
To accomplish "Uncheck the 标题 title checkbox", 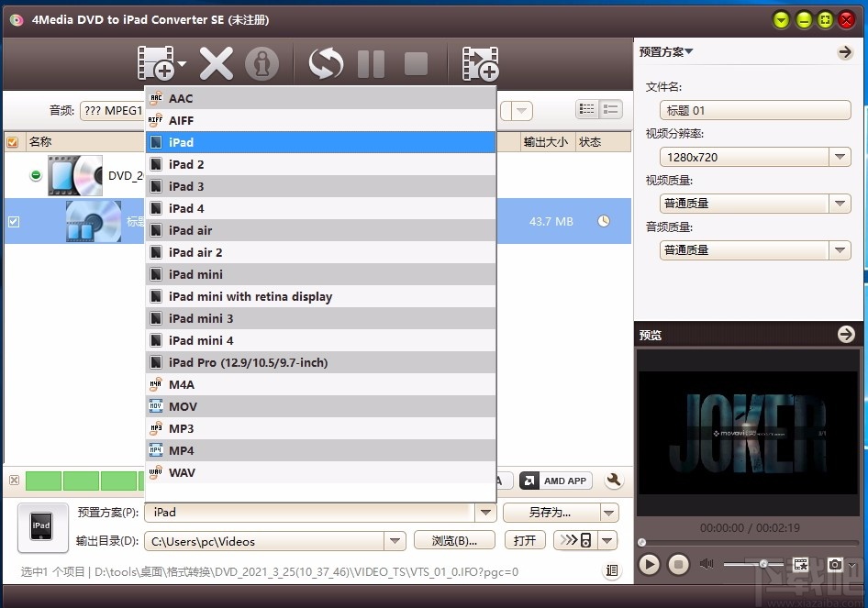I will pyautogui.click(x=12, y=221).
